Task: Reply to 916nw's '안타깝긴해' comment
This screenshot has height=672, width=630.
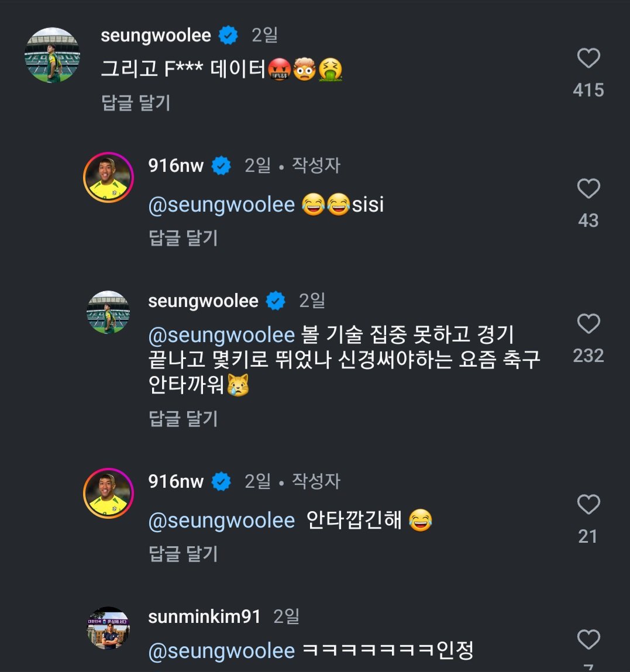Action: 183,554
